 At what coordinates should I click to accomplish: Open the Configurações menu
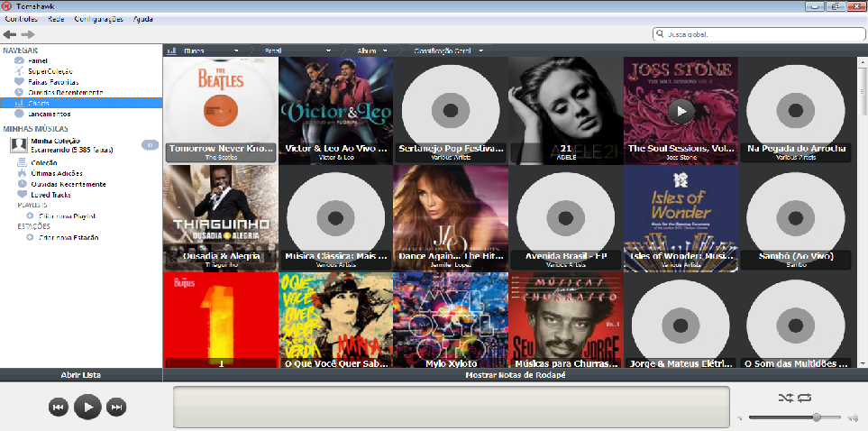click(98, 19)
